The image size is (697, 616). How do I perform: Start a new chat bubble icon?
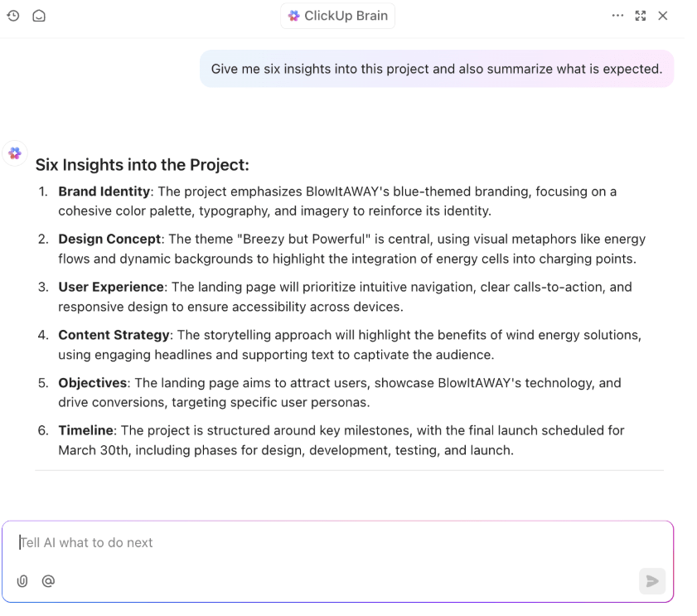[x=39, y=16]
